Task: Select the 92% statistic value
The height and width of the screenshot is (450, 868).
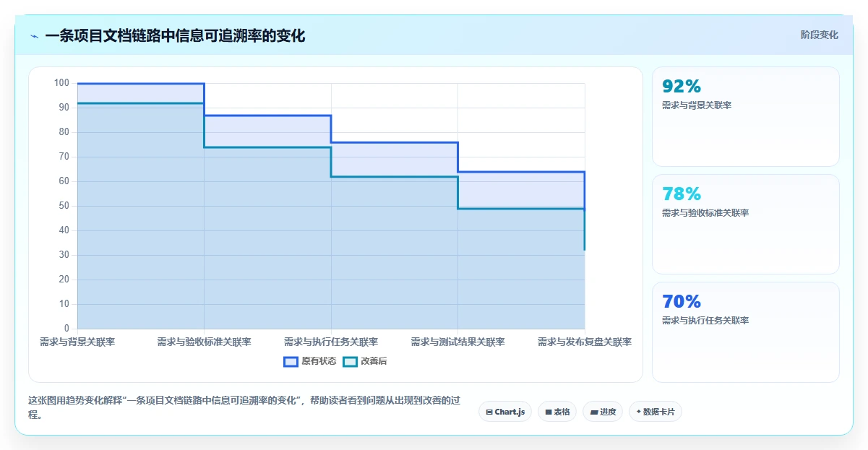Action: 682,86
